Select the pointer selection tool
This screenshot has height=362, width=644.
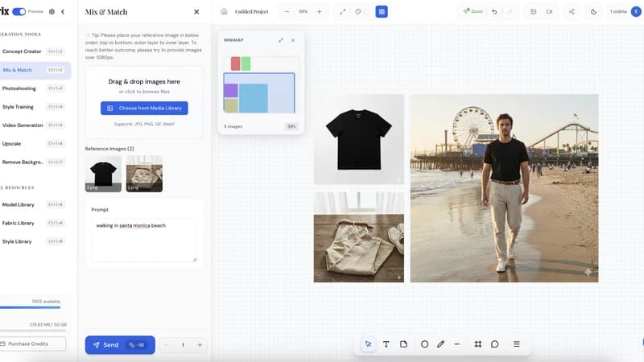click(369, 344)
